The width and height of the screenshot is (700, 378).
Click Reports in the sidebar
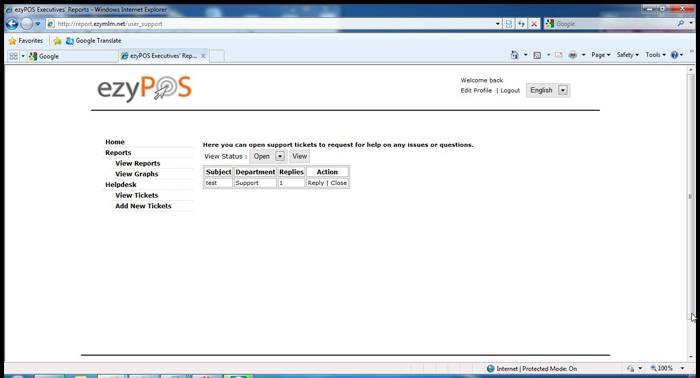(118, 153)
